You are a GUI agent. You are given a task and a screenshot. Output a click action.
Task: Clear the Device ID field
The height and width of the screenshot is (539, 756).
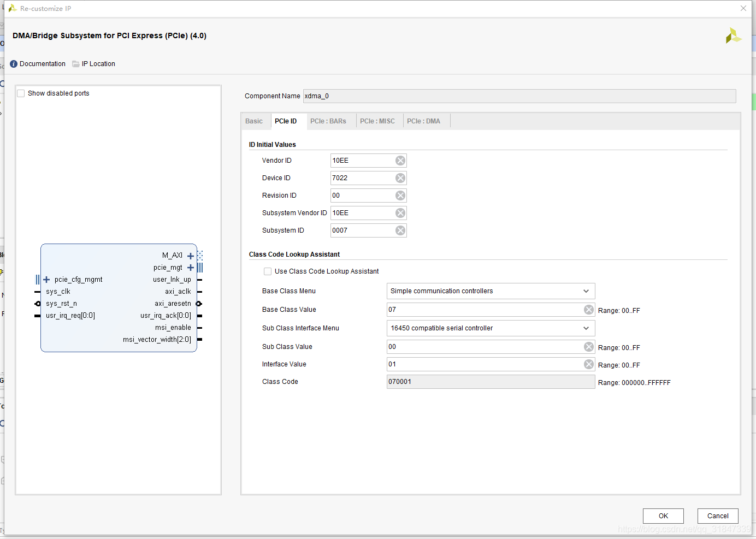(400, 178)
